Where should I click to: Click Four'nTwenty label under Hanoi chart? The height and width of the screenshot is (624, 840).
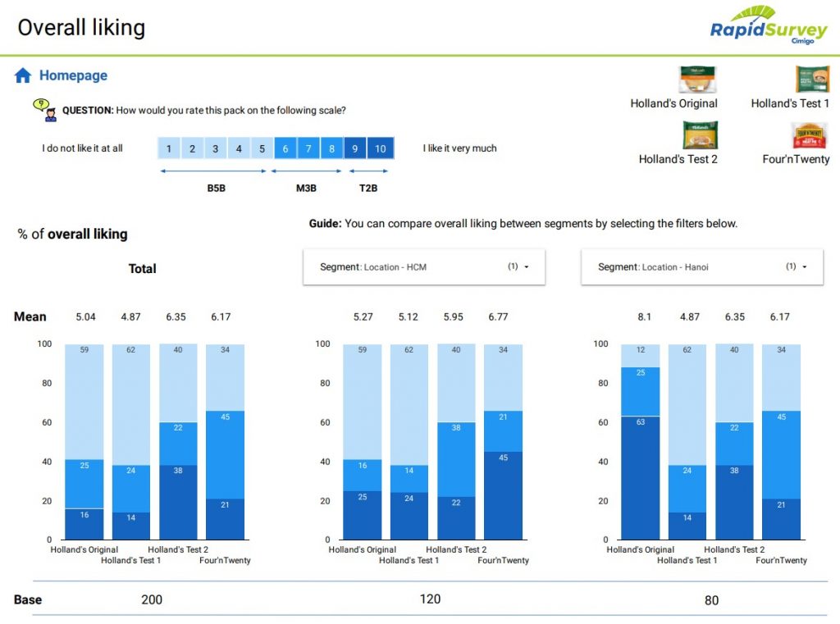coord(781,560)
